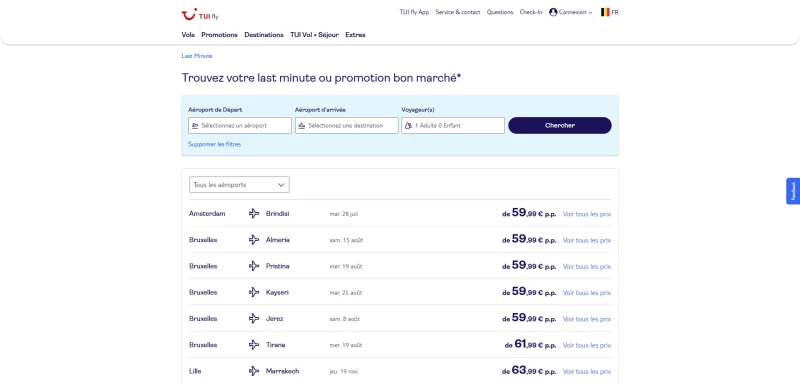The width and height of the screenshot is (800, 383).
Task: Open the Destinations menu
Action: point(264,35)
